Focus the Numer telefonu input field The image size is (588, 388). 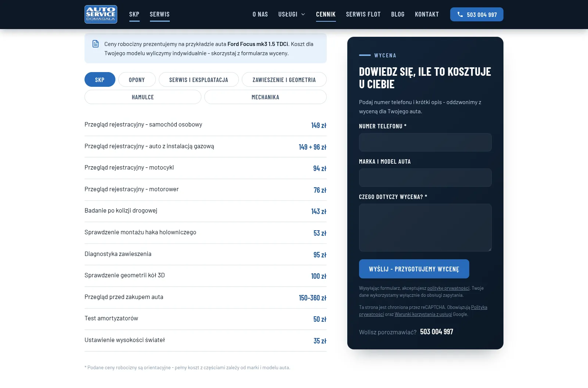[x=425, y=142]
